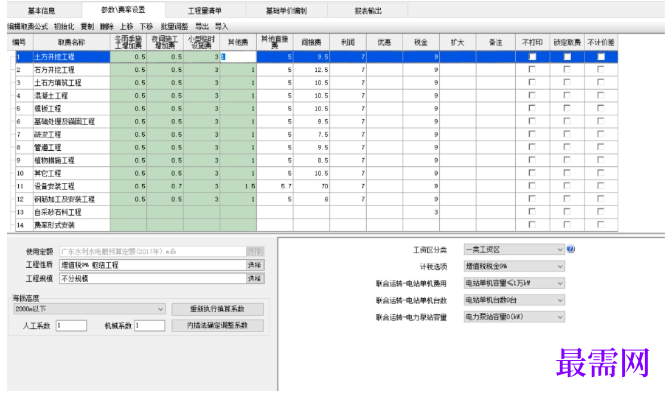This screenshot has width=668, height=394.
Task: Click the 初始化 toolbar command
Action: click(64, 26)
